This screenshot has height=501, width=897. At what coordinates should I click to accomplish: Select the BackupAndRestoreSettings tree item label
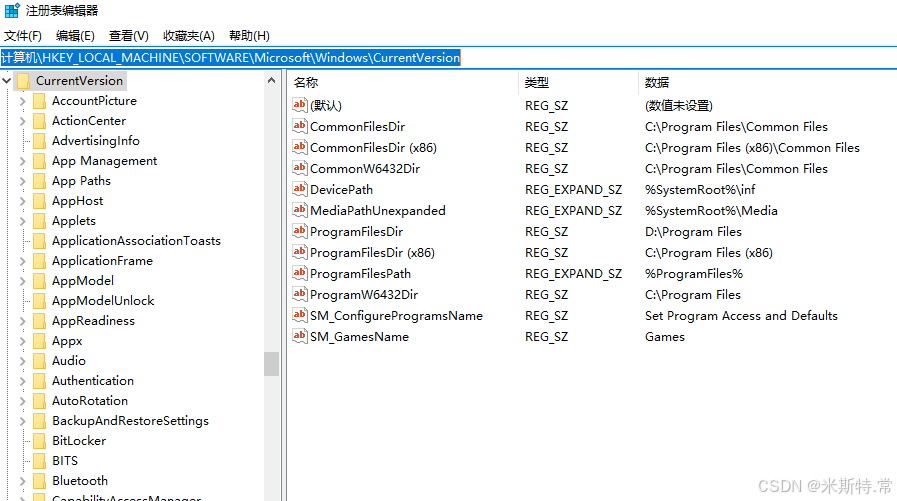130,421
